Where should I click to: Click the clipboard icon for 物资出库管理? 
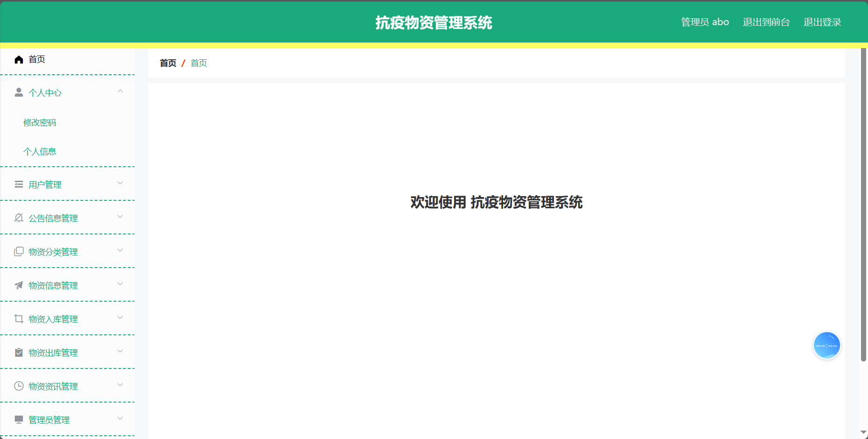(19, 353)
